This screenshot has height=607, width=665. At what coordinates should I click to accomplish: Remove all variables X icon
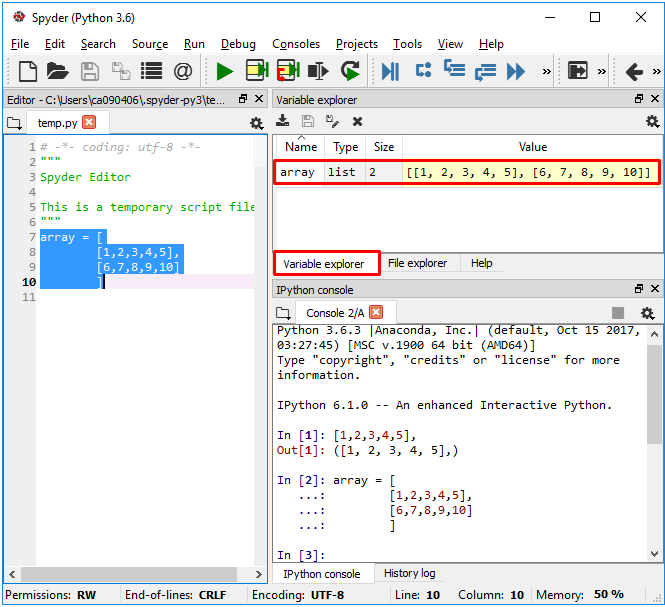pyautogui.click(x=357, y=122)
